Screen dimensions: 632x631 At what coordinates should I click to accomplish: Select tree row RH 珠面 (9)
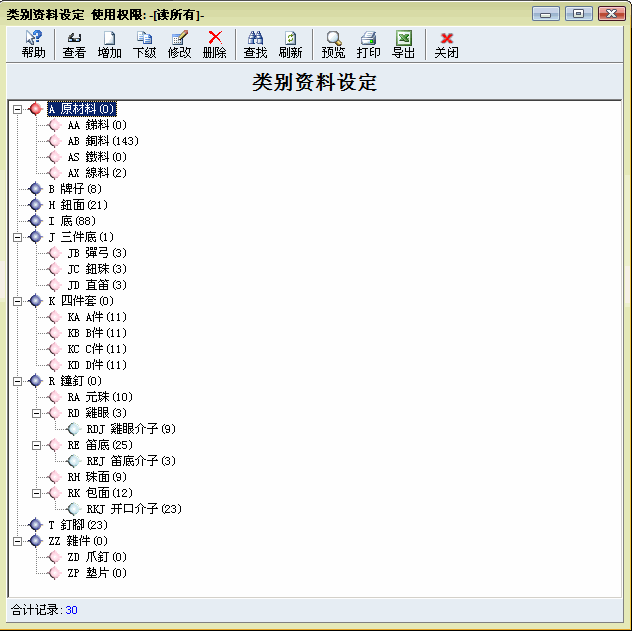[97, 477]
